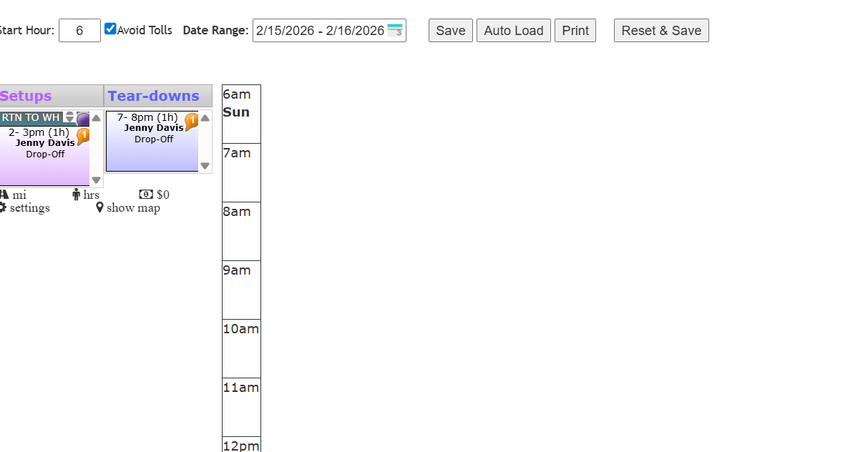Viewport: 868px width, 452px height.
Task: Open the show map link
Action: pos(133,208)
